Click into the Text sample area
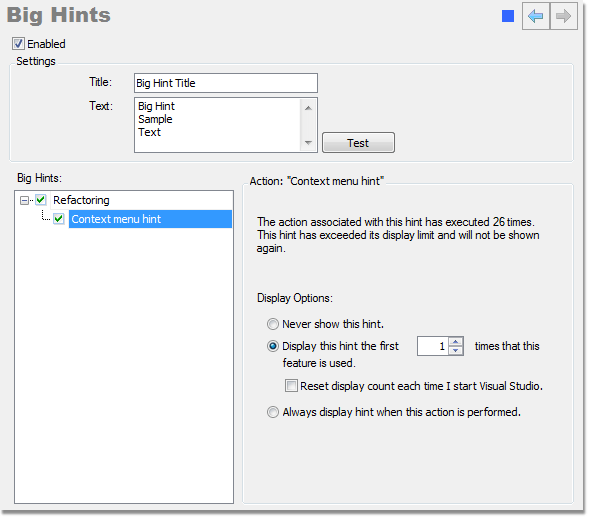This screenshot has width=589, height=517. click(x=218, y=125)
